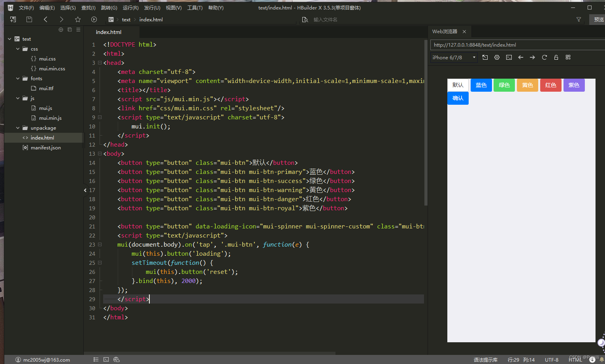605x364 pixels.
Task: Click the rotate screen icon in Web browser
Action: (x=485, y=57)
